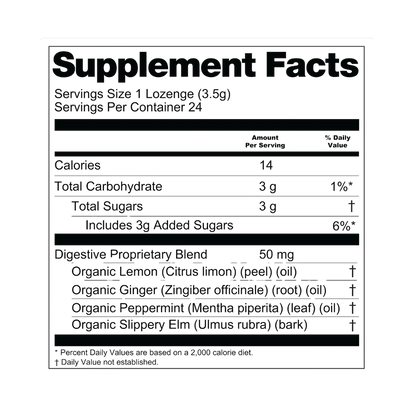Click the dagger symbol beside Total Sugars
The image size is (416, 415).
coord(351,206)
